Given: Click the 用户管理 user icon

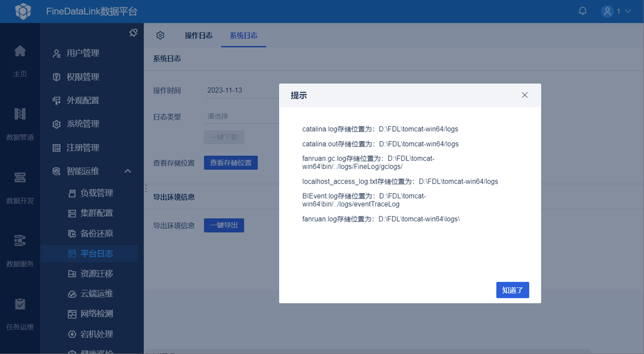Looking at the screenshot, I should click(56, 53).
